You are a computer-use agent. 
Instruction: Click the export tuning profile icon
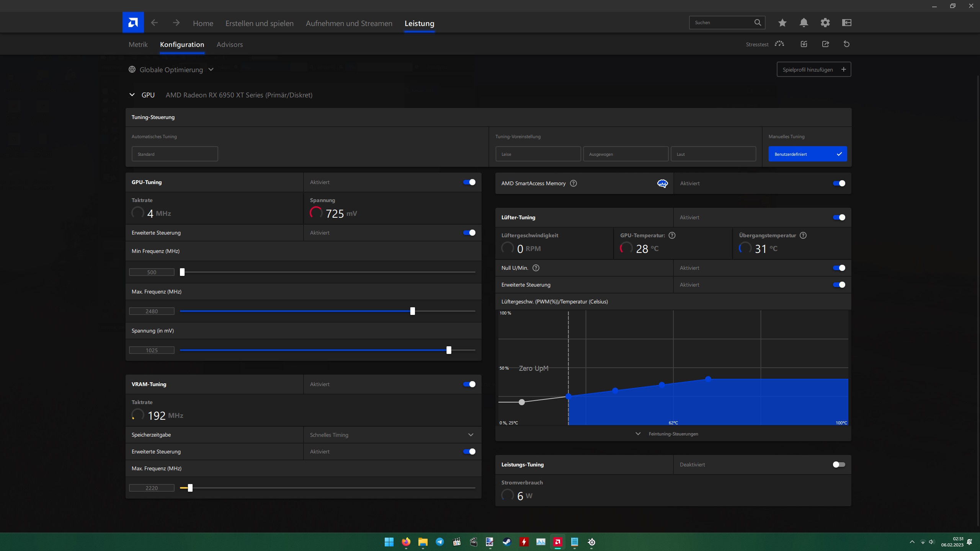pos(825,44)
